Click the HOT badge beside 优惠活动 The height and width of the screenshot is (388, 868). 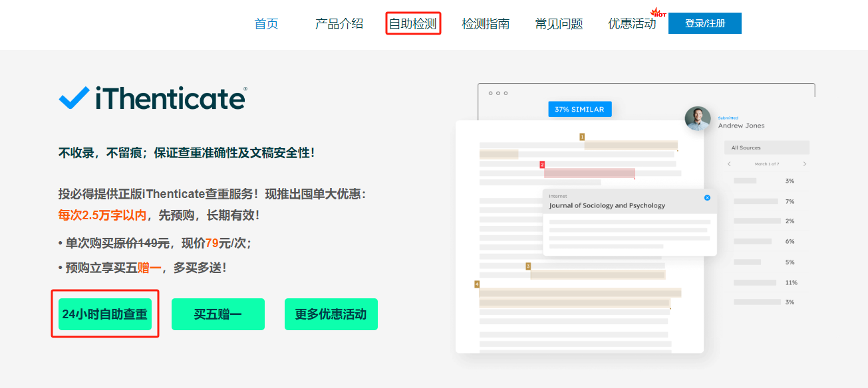(658, 13)
